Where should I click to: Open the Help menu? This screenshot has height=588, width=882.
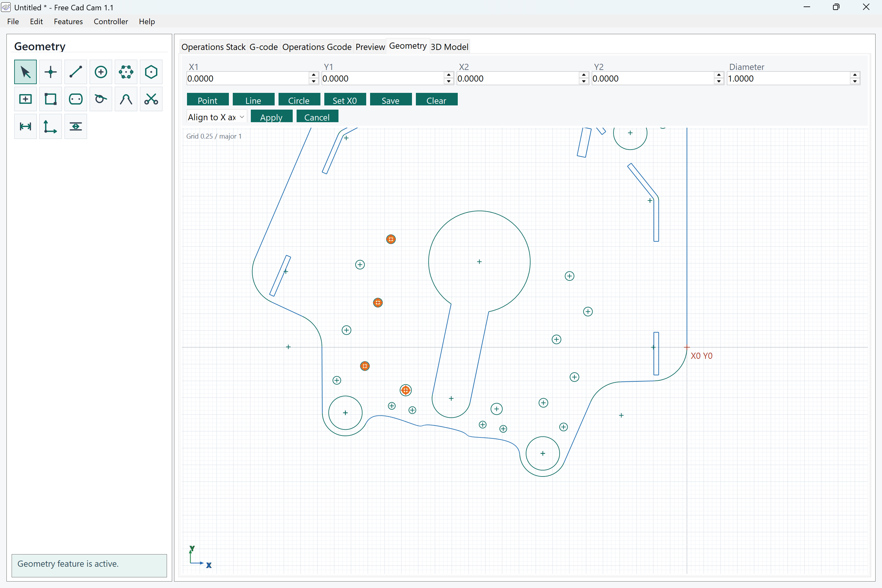tap(147, 21)
